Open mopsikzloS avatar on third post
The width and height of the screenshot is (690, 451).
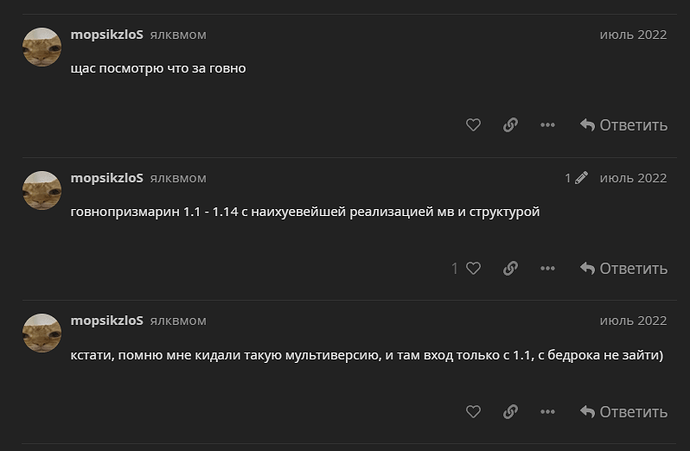tap(42, 333)
